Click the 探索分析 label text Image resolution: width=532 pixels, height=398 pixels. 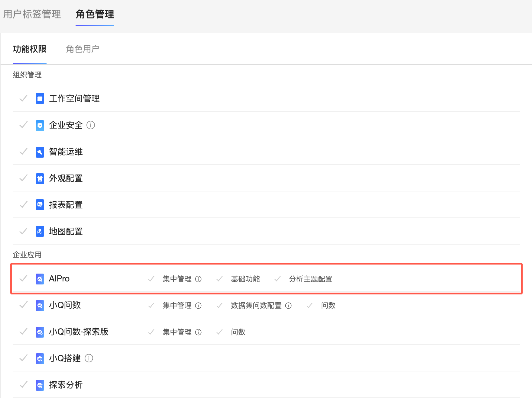point(66,385)
